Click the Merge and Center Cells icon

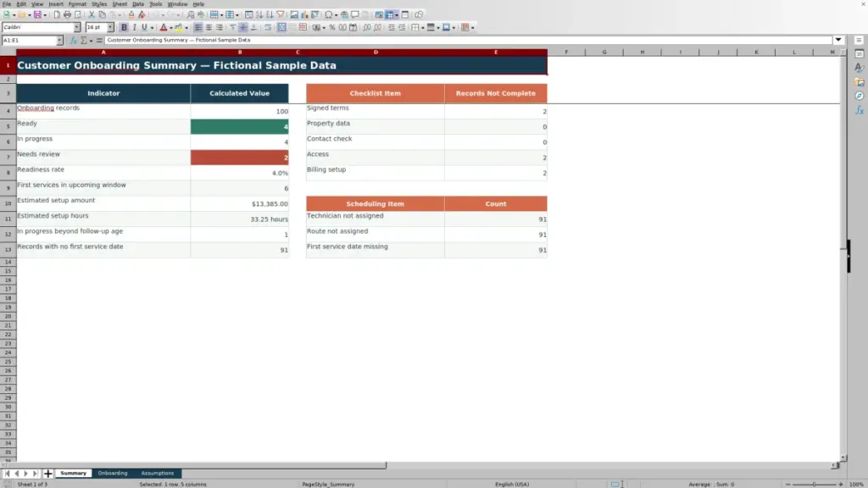[281, 27]
